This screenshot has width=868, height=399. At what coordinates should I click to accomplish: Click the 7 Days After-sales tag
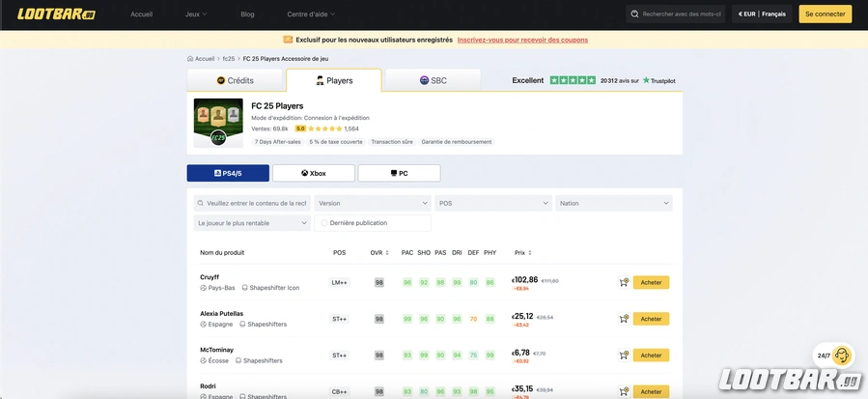[278, 142]
